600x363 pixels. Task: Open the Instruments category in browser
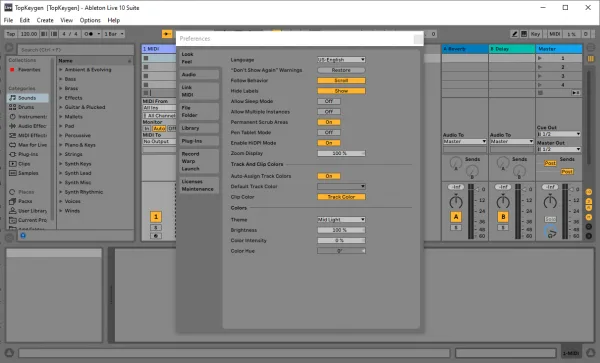coord(28,117)
